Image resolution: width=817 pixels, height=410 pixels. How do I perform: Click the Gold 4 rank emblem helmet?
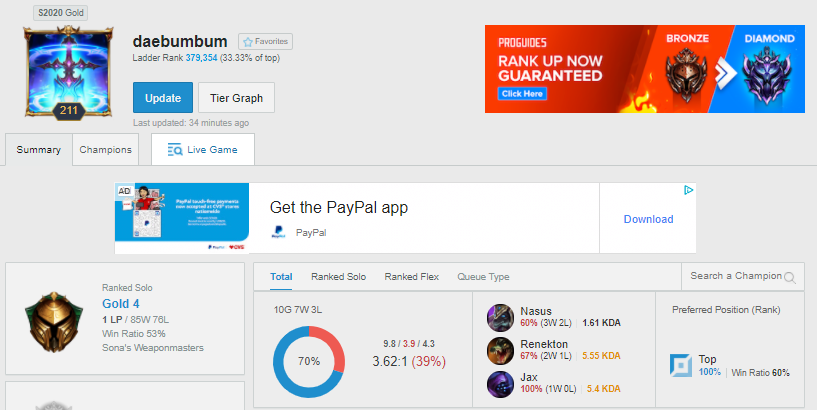click(54, 320)
